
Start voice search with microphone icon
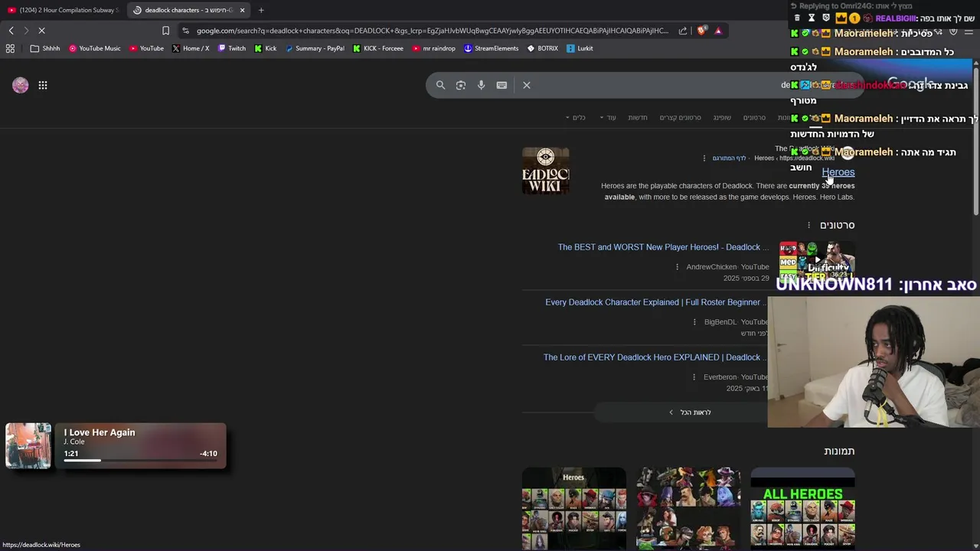[482, 85]
